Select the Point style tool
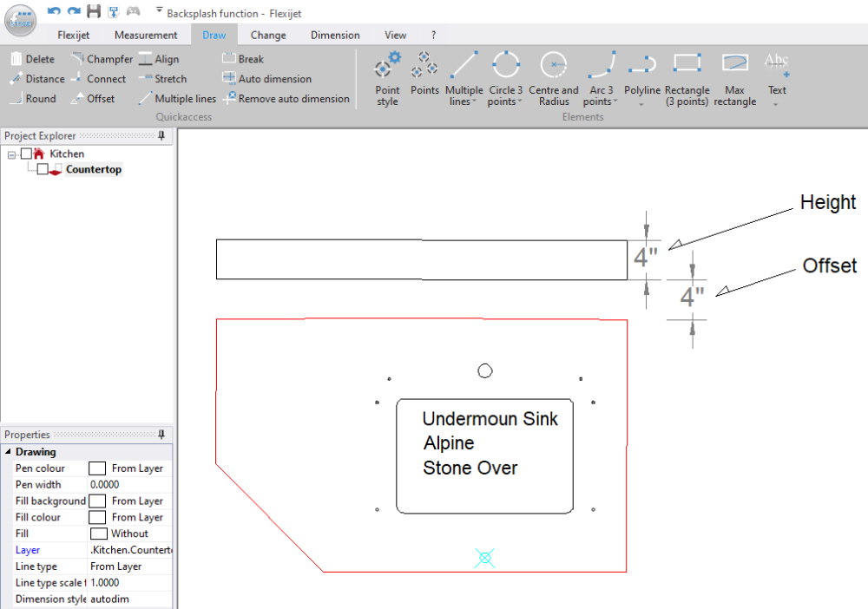 coord(387,78)
